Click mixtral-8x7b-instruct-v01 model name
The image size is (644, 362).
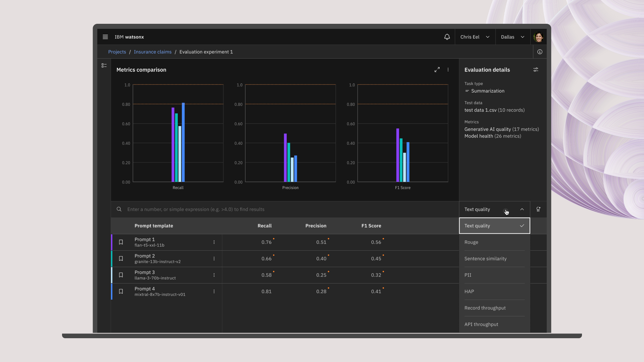pyautogui.click(x=160, y=295)
